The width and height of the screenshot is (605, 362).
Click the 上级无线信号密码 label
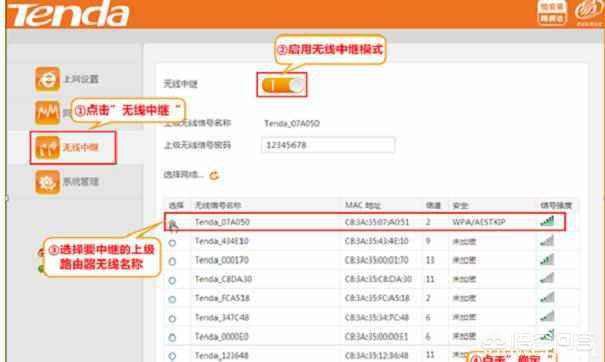pyautogui.click(x=198, y=145)
